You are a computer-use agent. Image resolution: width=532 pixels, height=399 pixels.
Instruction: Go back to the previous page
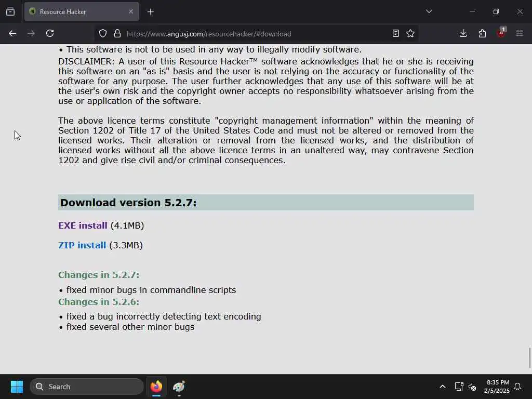(x=12, y=34)
